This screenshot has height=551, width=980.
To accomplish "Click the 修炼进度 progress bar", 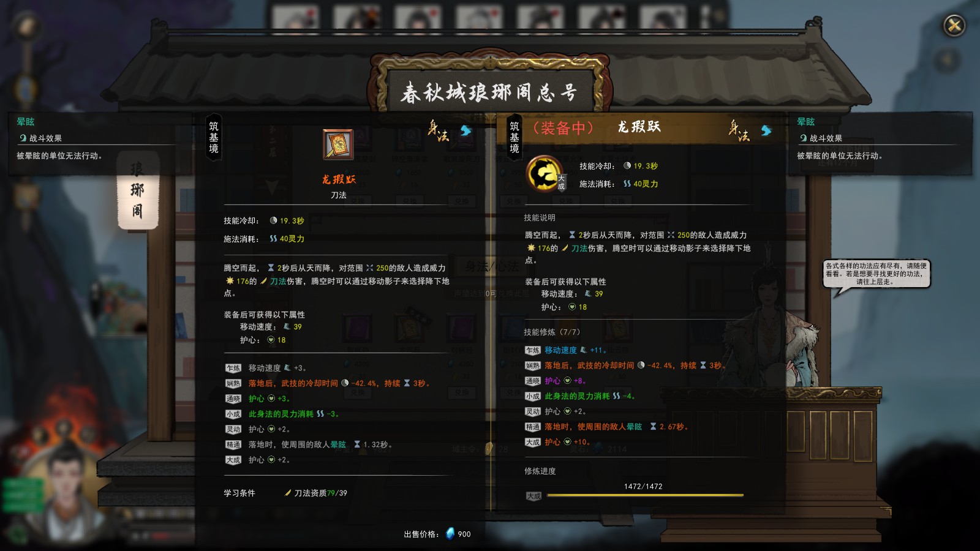I will (644, 495).
